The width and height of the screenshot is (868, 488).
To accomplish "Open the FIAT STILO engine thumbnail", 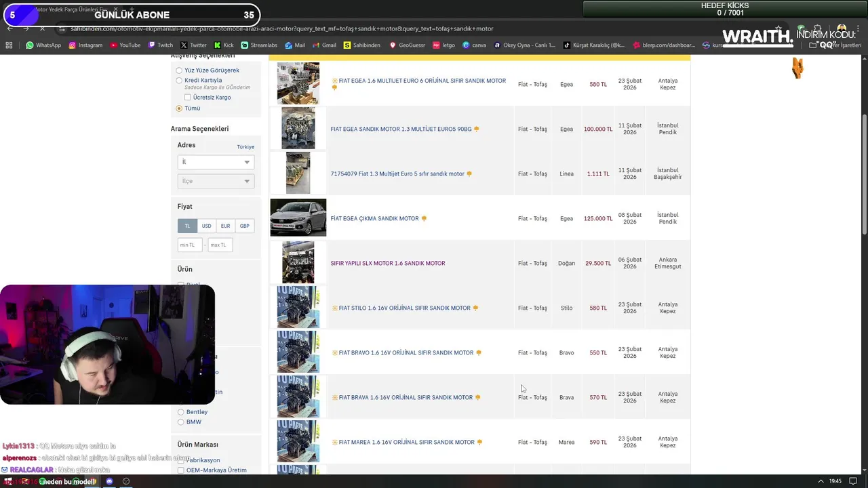I will [x=298, y=307].
